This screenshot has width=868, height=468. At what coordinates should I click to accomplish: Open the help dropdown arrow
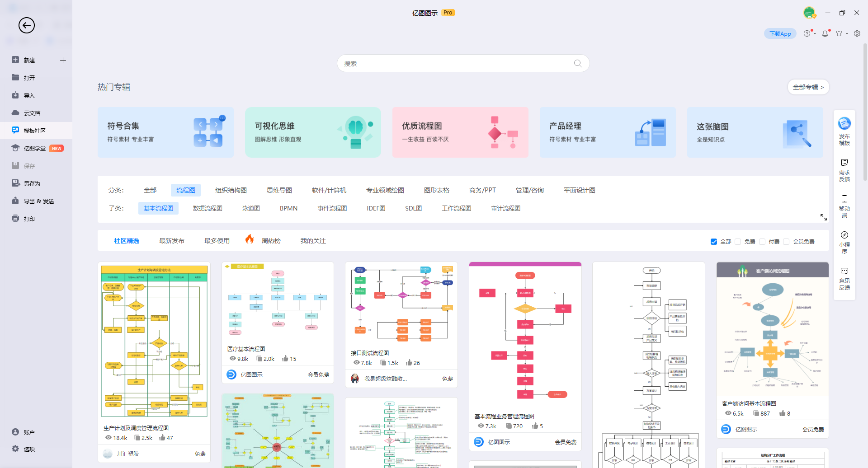814,33
